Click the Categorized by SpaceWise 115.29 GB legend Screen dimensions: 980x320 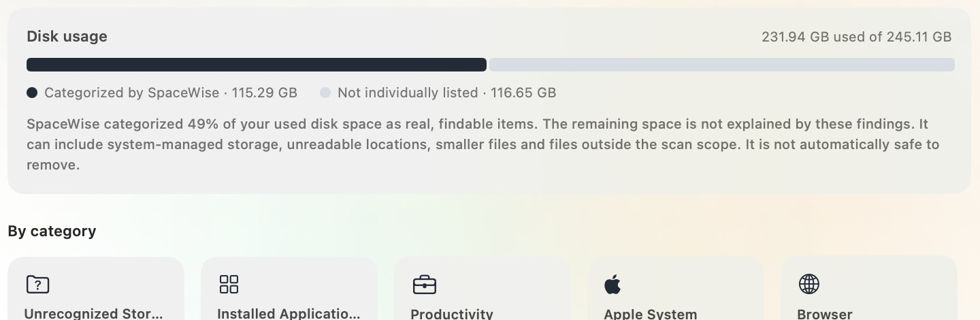171,93
